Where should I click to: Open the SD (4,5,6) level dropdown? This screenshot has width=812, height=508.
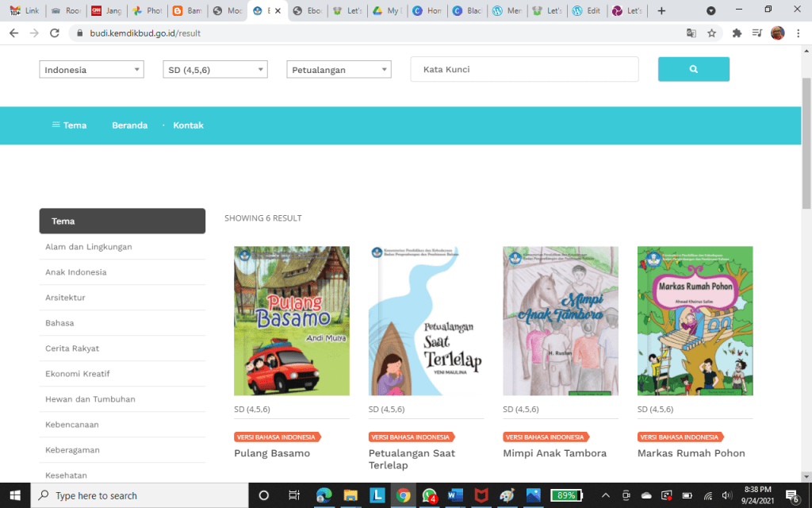click(x=215, y=70)
